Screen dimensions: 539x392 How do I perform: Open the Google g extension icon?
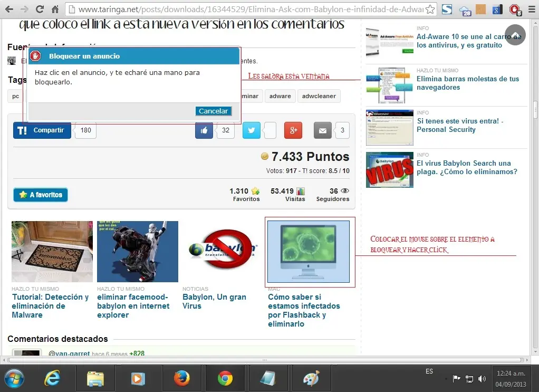point(497,9)
